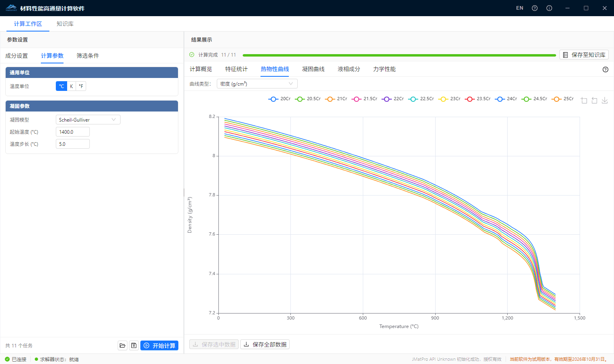Open the help question mark icon in title bar
This screenshot has height=364, width=614.
(534, 8)
